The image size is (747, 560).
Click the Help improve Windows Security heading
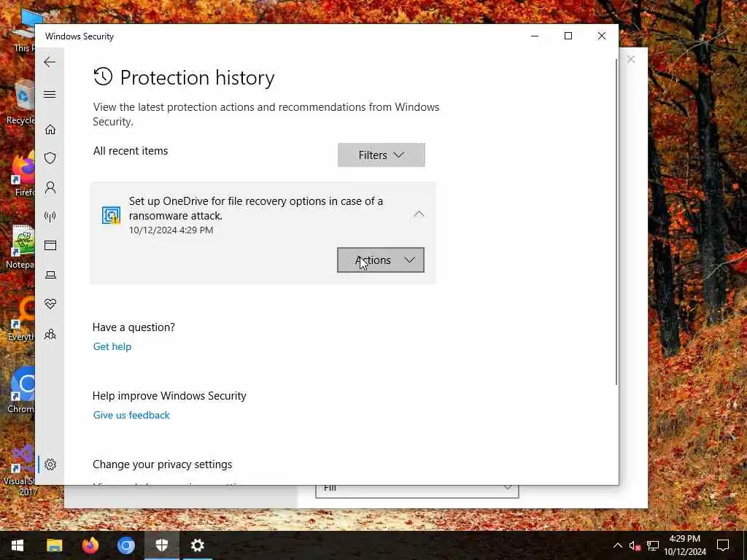click(x=169, y=396)
